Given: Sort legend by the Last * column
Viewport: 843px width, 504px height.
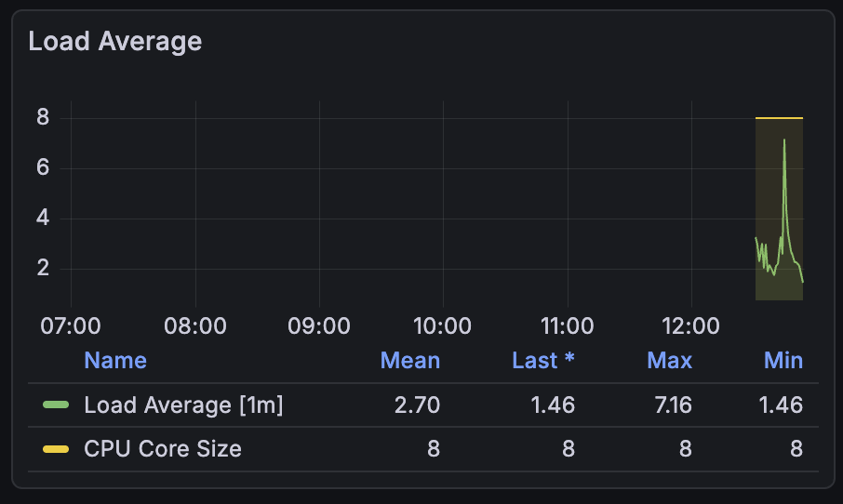Looking at the screenshot, I should coord(543,361).
